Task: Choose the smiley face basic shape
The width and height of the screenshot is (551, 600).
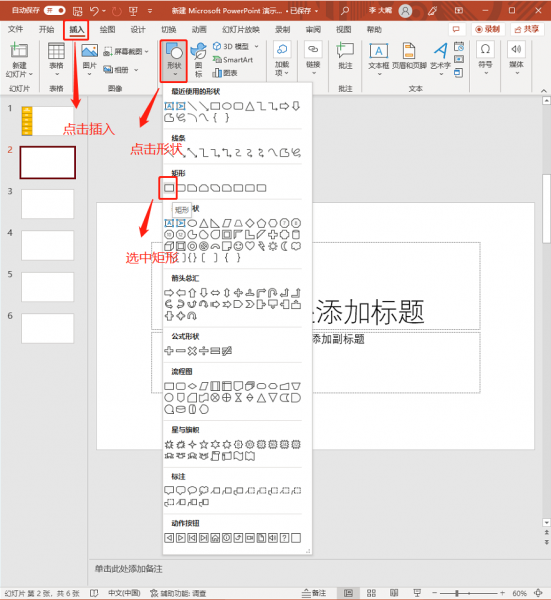Action: click(238, 246)
